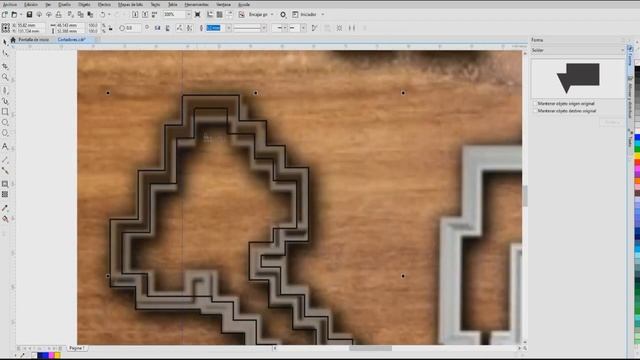
Task: Click the Página 1 page tab
Action: [x=77, y=348]
